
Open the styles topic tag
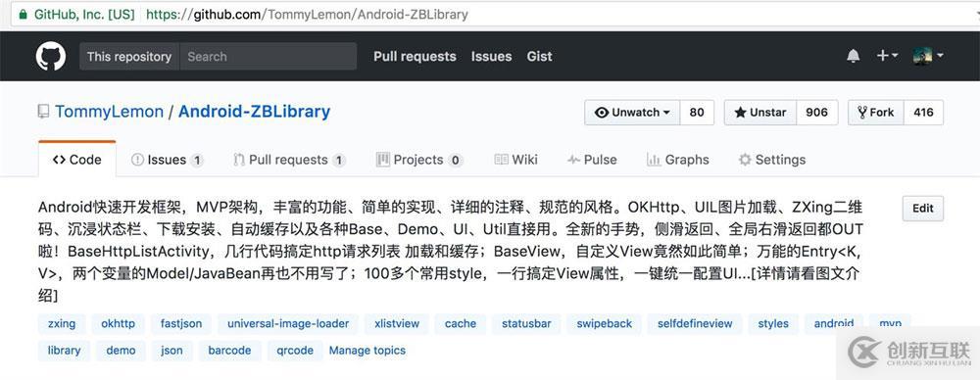773,324
